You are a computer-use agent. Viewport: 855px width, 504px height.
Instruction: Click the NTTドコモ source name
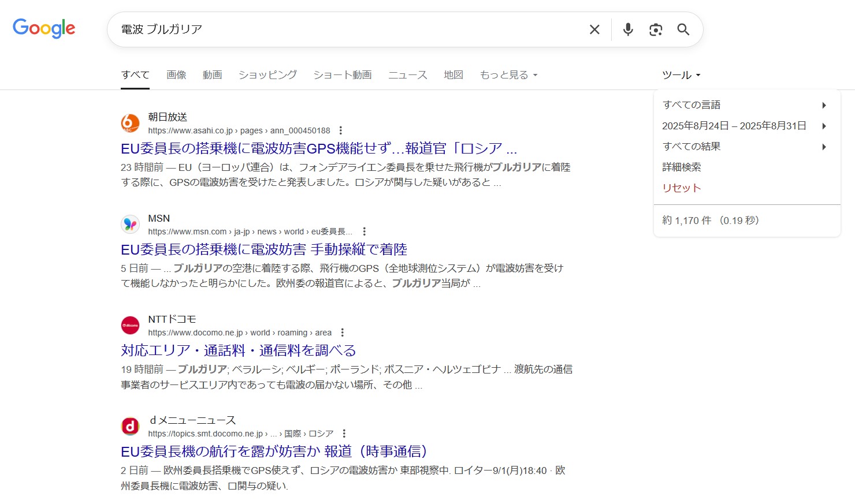point(172,319)
